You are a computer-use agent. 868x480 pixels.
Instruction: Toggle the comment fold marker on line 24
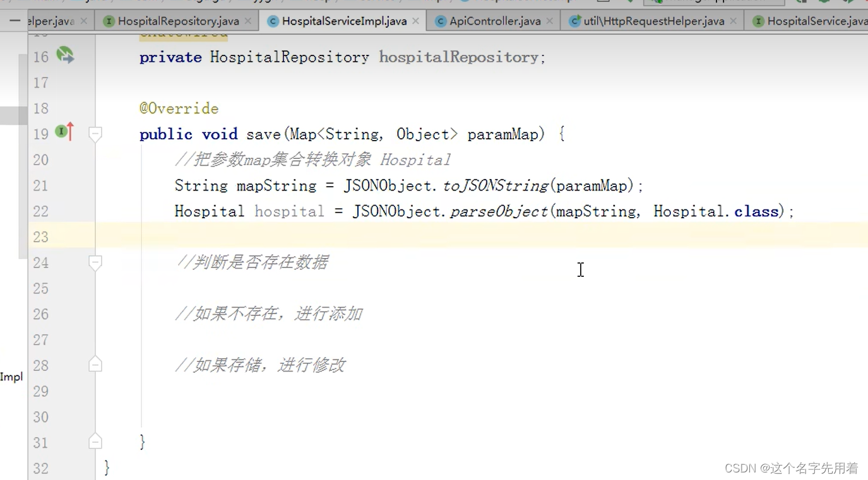click(x=95, y=262)
